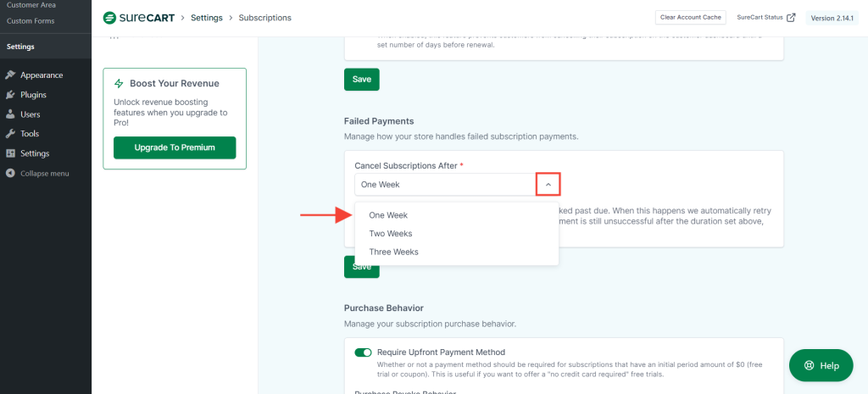868x394 pixels.
Task: Open Customer Area menu item
Action: 31,5
